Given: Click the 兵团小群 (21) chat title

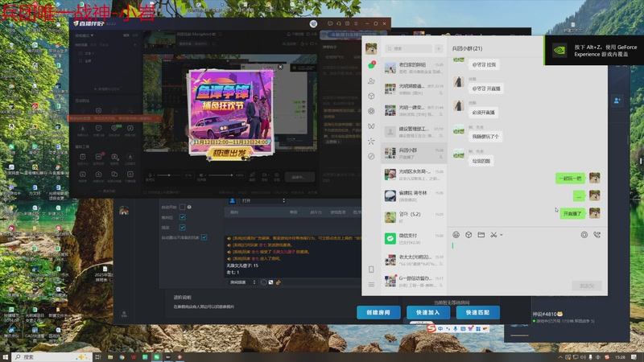Looking at the screenshot, I should (467, 48).
